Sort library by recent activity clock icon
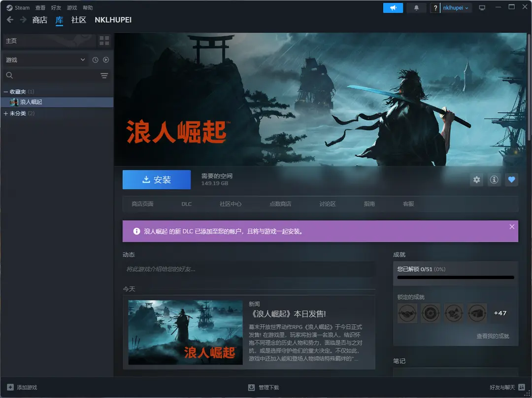 96,60
